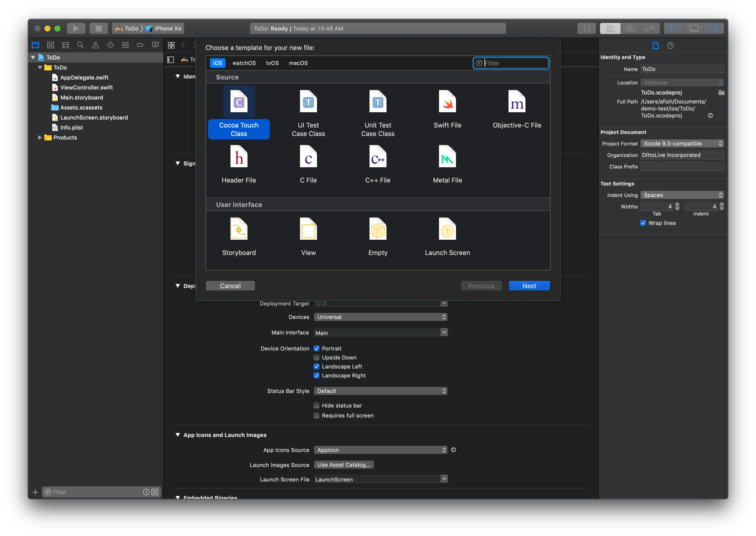Screen dimensions: 756x536
Task: Select the View template
Action: 308,237
